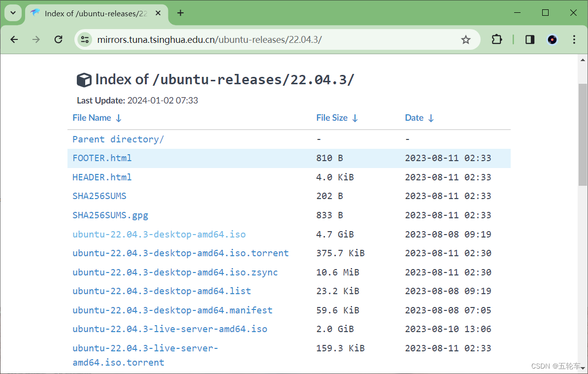Click the 159.3 KiB size value

[340, 348]
